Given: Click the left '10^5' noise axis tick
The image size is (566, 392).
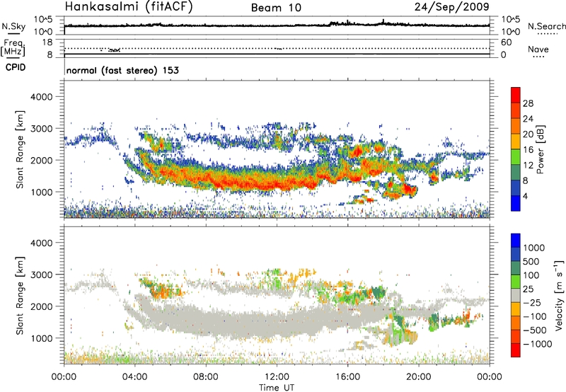Looking at the screenshot, I should (43, 19).
